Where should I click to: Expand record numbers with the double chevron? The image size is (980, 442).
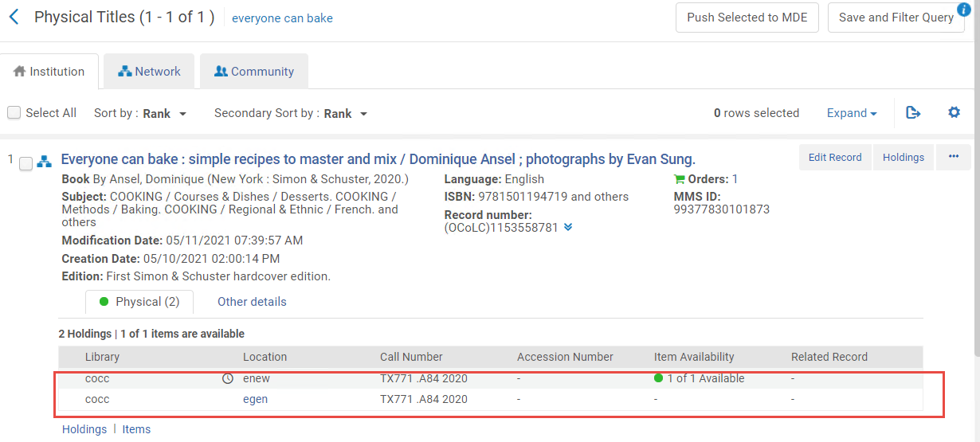tap(568, 228)
